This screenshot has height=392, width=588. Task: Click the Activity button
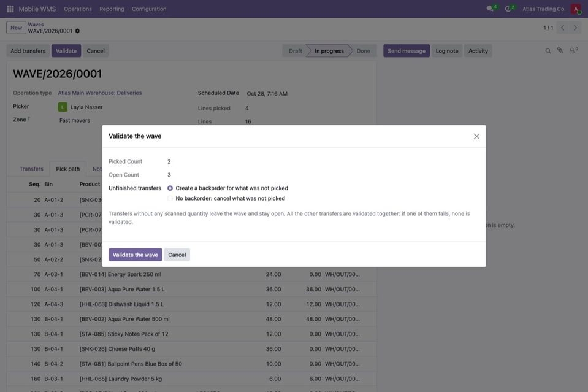478,51
